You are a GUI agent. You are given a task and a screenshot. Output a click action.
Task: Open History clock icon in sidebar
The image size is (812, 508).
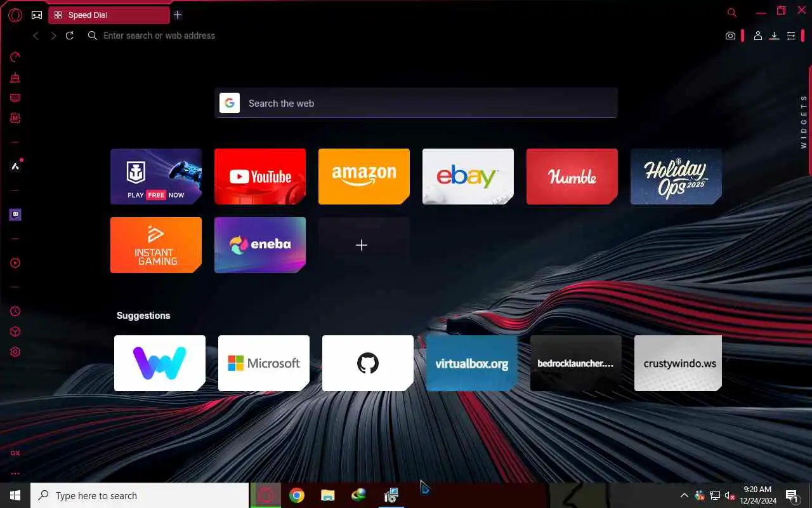click(15, 311)
